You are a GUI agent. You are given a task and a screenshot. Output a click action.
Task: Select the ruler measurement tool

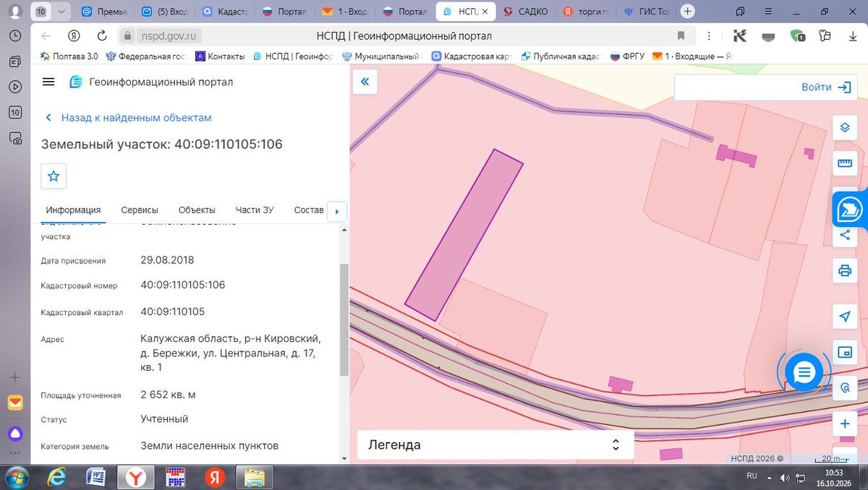click(844, 163)
